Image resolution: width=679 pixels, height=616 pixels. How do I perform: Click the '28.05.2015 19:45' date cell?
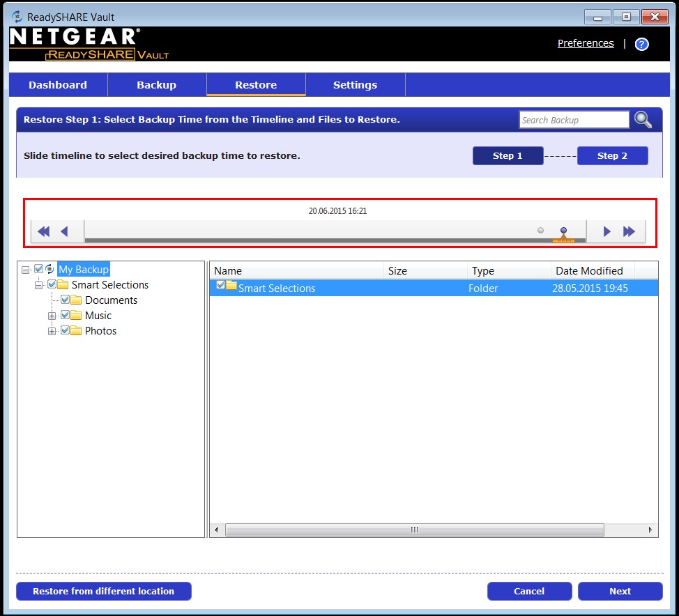(x=590, y=288)
